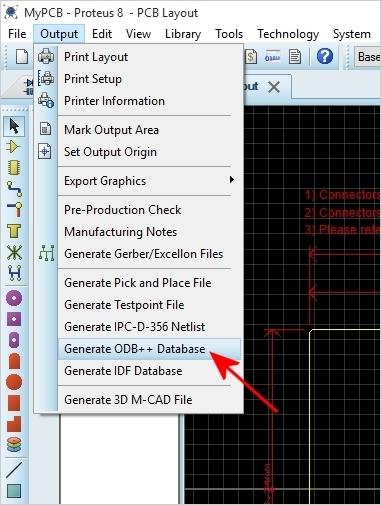This screenshot has height=505, width=381.
Task: Open the Technology menu
Action: tap(288, 34)
